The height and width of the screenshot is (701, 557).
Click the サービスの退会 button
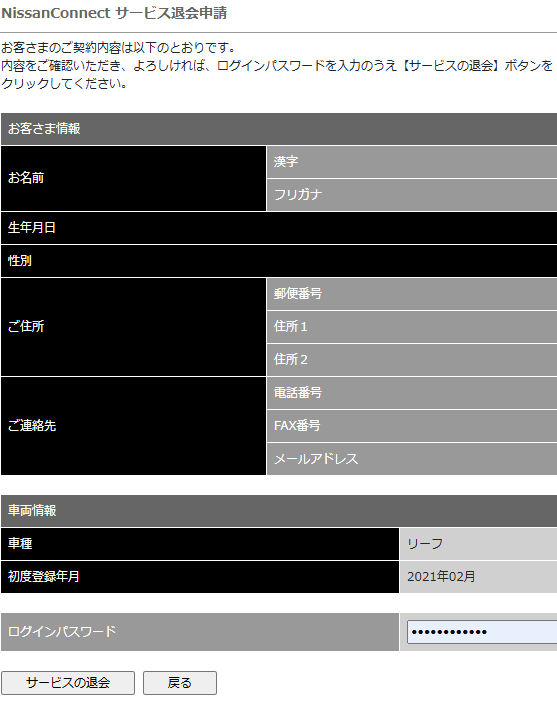(68, 683)
